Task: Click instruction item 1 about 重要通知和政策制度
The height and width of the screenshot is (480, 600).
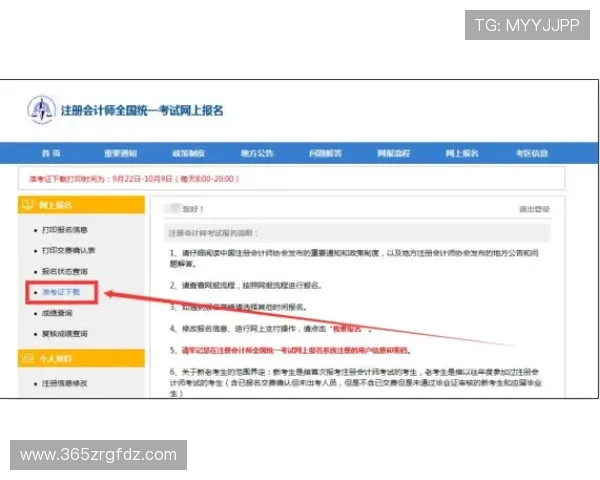Action: pos(354,258)
